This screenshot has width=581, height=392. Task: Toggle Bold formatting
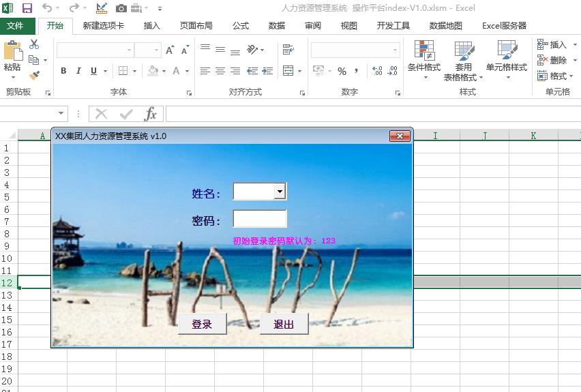[x=63, y=71]
